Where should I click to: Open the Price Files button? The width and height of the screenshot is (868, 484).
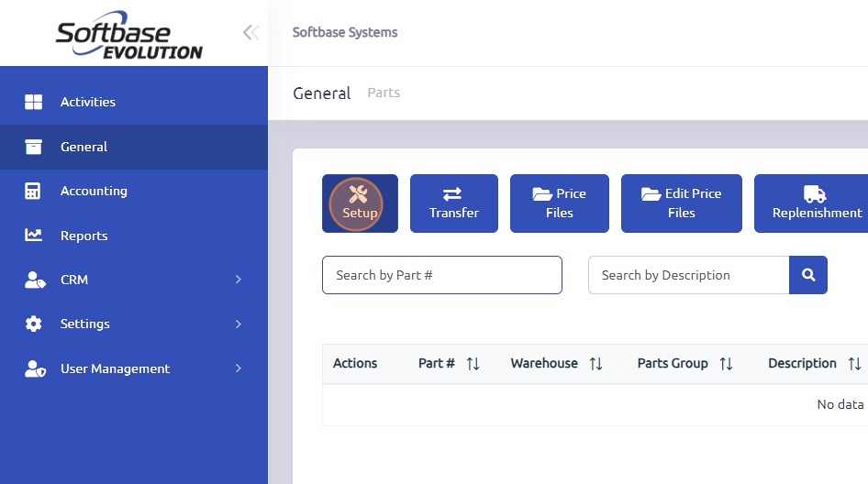[x=559, y=203]
